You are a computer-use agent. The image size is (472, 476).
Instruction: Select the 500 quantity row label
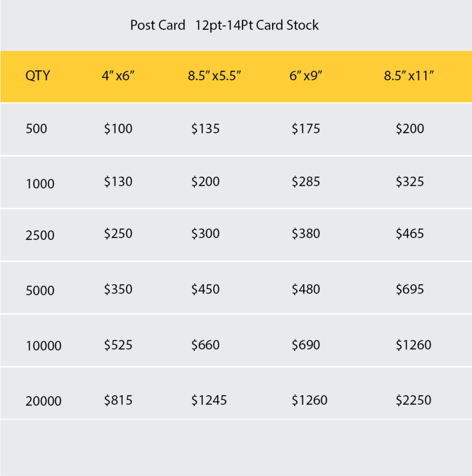(x=36, y=129)
